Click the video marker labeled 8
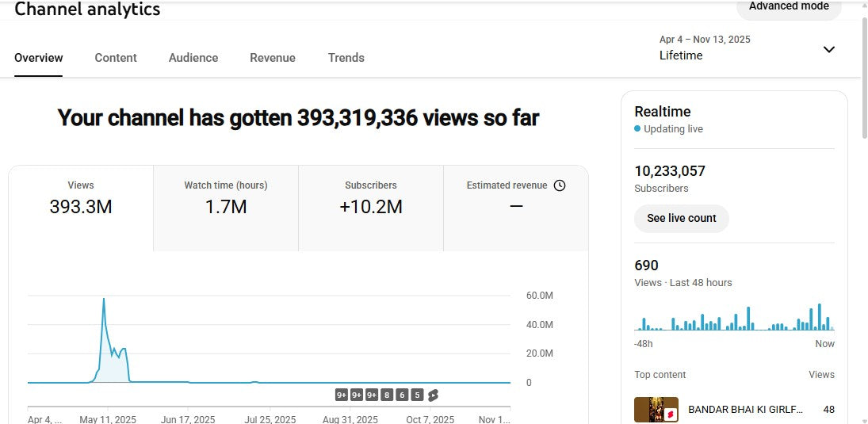This screenshot has width=868, height=424. [387, 395]
